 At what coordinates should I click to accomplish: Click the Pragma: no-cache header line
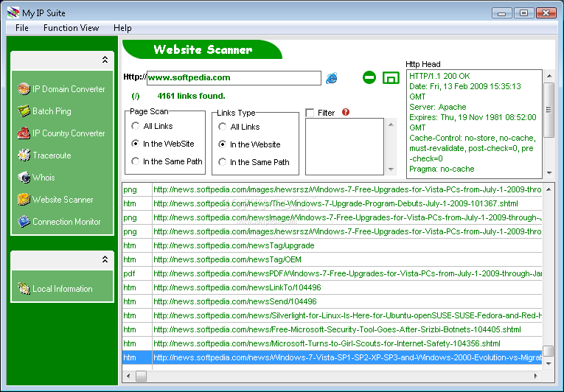(442, 169)
